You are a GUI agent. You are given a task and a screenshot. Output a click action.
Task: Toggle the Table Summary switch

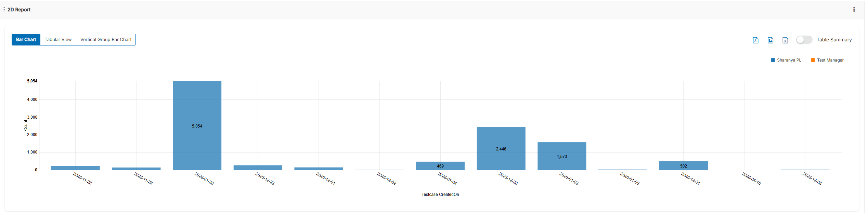pyautogui.click(x=804, y=40)
